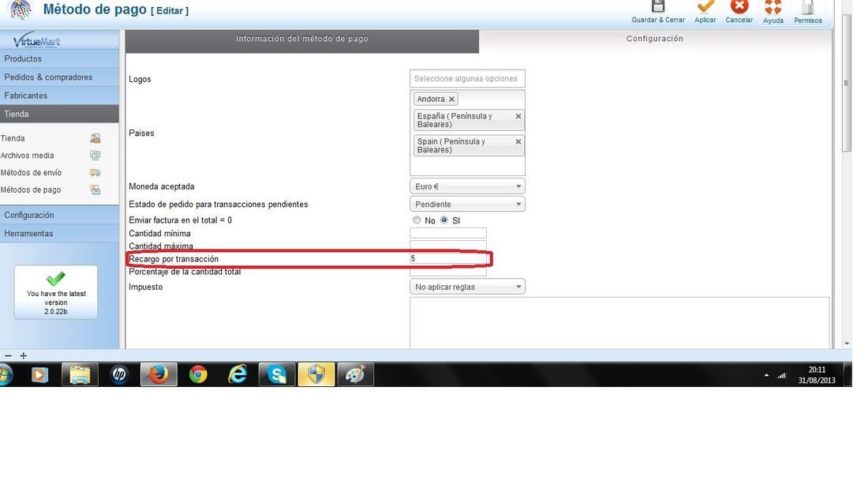Select No for Enviar factura en el total
The width and height of the screenshot is (868, 488).
[x=417, y=220]
